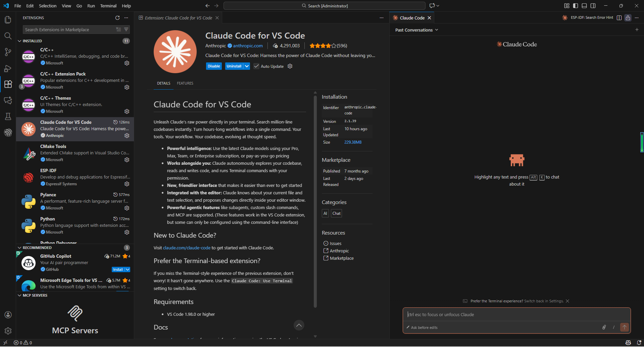The width and height of the screenshot is (644, 347).
Task: Open remote window indicator in status bar
Action: point(5,343)
